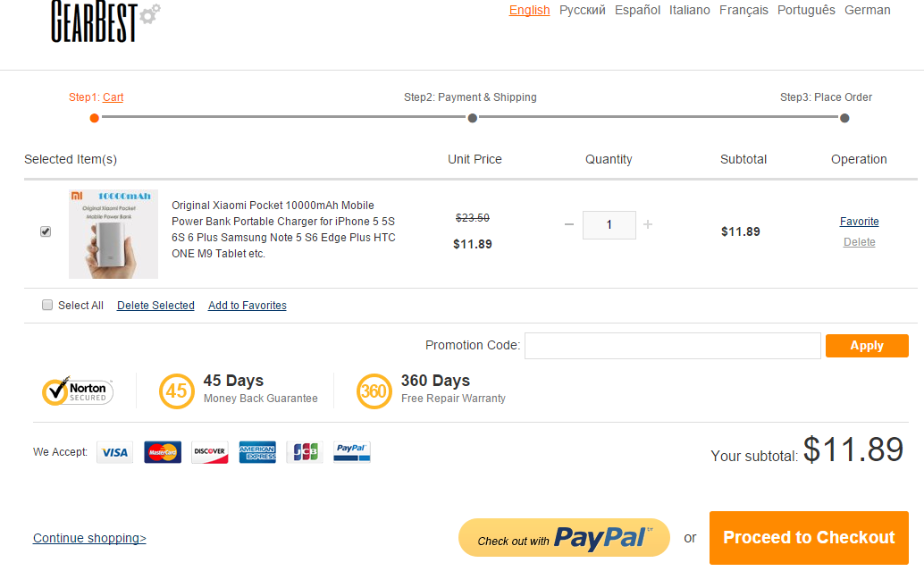This screenshot has width=924, height=588.
Task: Switch language to Français
Action: pyautogui.click(x=743, y=10)
